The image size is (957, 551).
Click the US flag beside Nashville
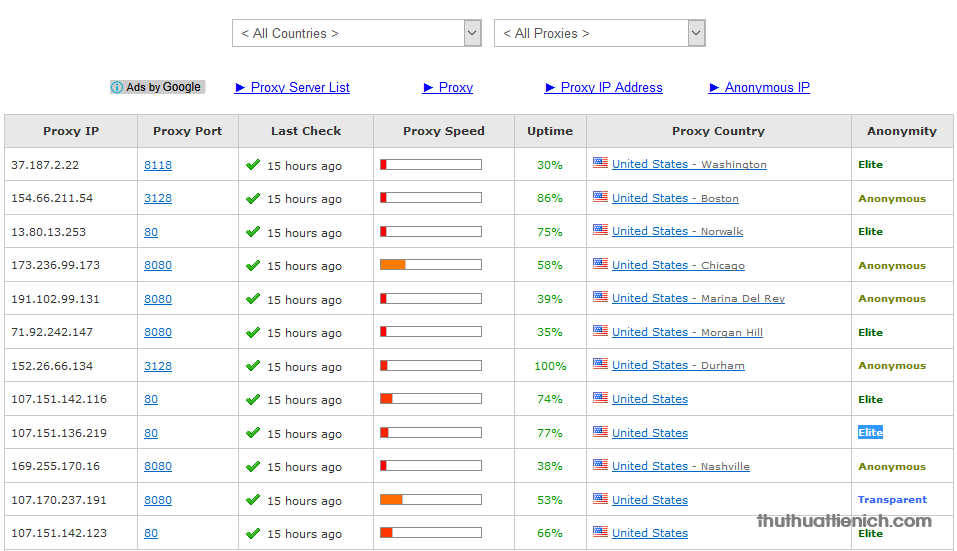pyautogui.click(x=600, y=465)
